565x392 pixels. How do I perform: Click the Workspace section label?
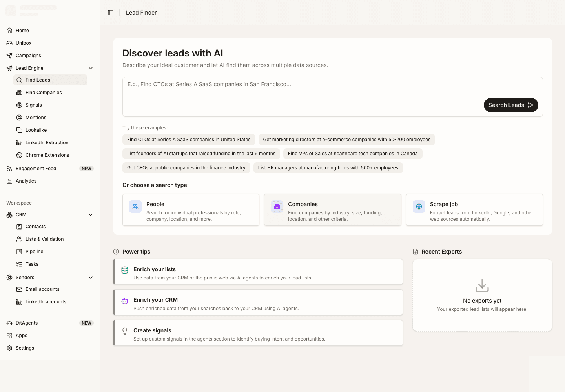click(x=19, y=203)
